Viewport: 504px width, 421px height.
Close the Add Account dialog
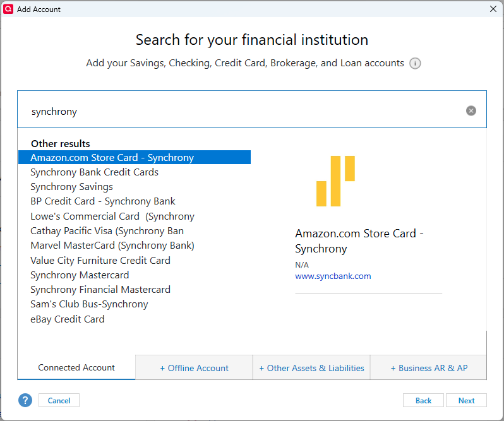[x=493, y=9]
